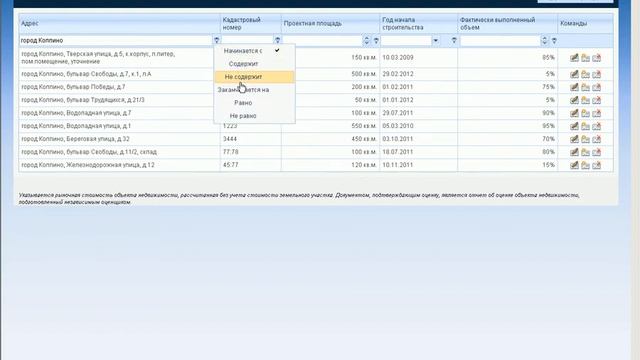Click yellow middle command icon for Тверская улица row
640x360 pixels.
click(x=585, y=58)
